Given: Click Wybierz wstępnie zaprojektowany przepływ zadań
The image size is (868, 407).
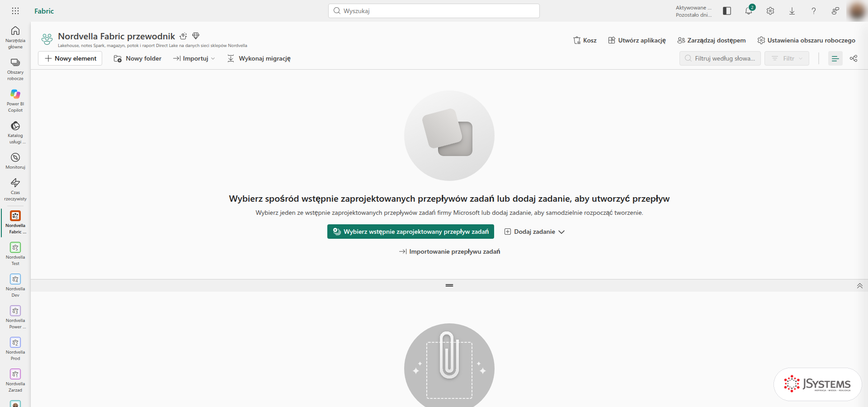Looking at the screenshot, I should (x=410, y=232).
